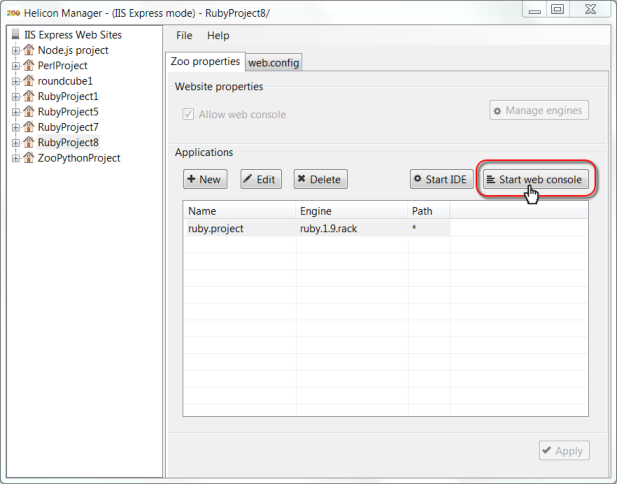This screenshot has height=484, width=617.
Task: Click the Helicon Manager zoo title icon
Action: point(14,10)
